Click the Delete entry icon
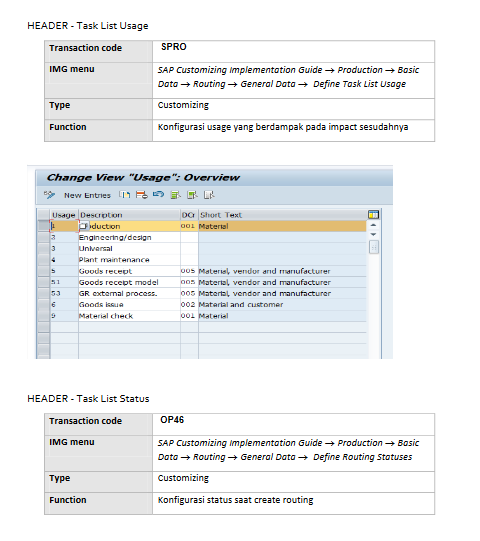 [141, 195]
